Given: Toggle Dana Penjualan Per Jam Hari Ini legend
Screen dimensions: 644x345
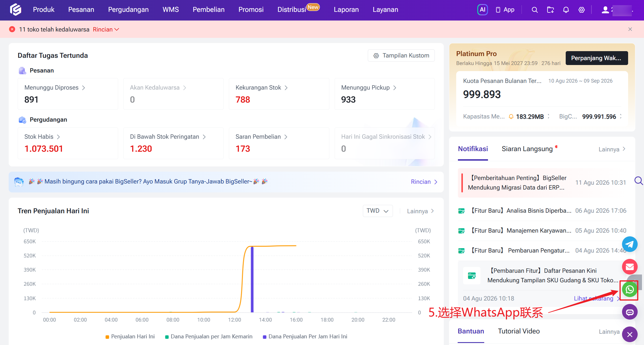Looking at the screenshot, I should pos(305,337).
